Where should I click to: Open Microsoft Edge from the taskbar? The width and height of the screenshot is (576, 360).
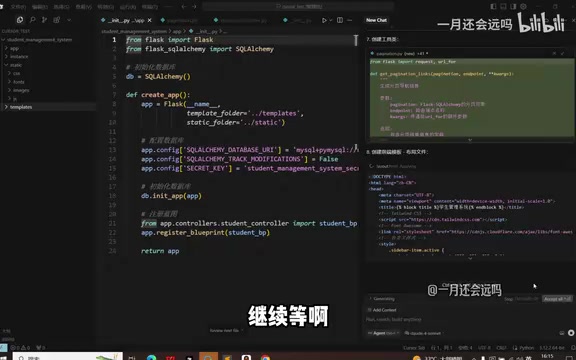pos(151,357)
